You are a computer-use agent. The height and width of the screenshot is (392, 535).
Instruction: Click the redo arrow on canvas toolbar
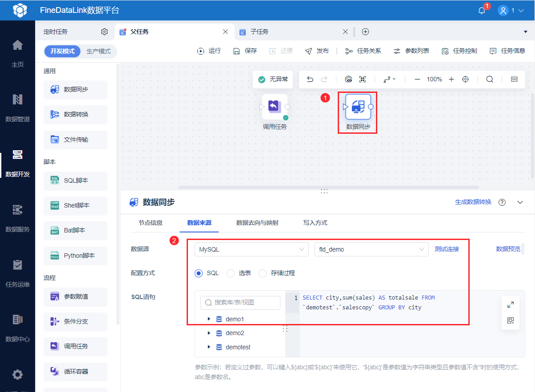coord(324,79)
